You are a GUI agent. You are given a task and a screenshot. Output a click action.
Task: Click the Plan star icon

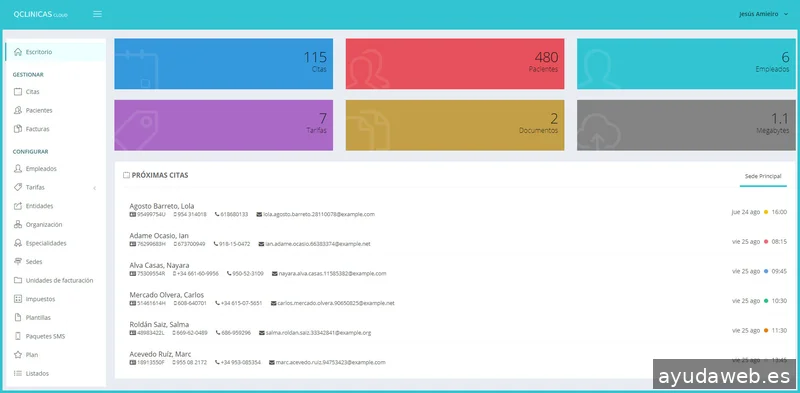coord(18,355)
